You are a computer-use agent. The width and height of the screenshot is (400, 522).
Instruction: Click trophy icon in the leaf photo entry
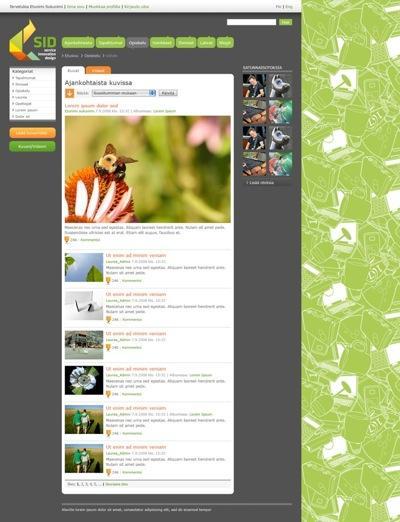click(x=108, y=280)
